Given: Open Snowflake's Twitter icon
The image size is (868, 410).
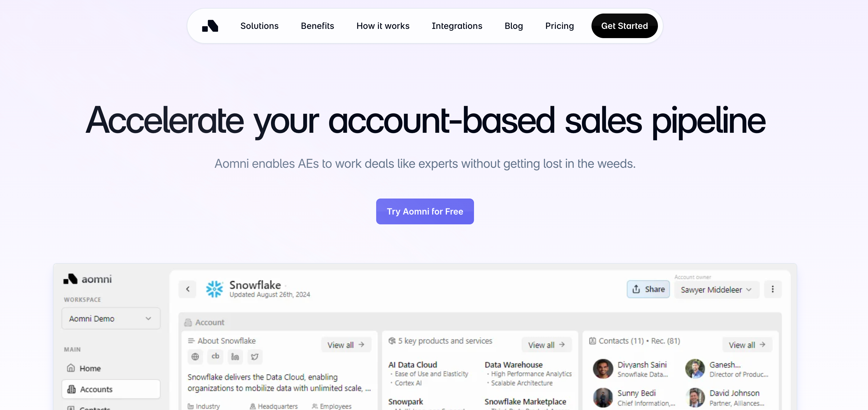Looking at the screenshot, I should [x=255, y=357].
